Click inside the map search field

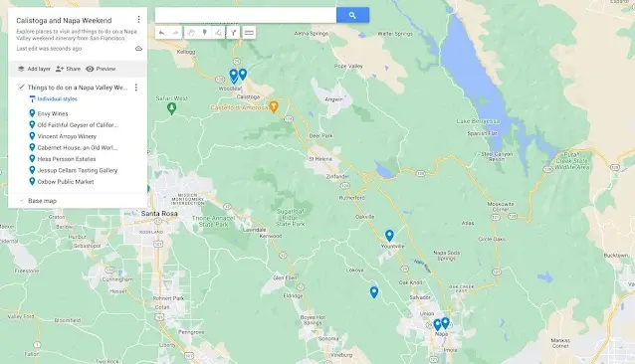[x=246, y=15]
